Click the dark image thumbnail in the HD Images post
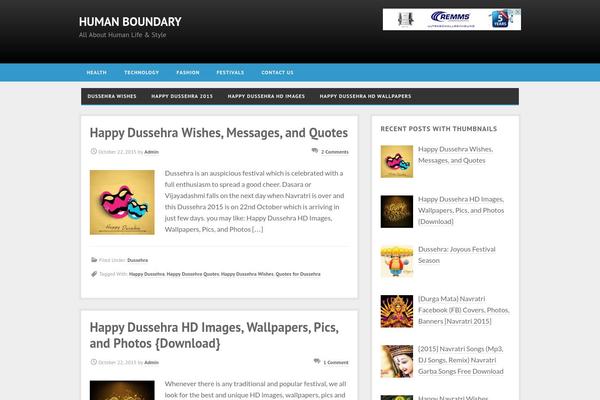Screen dimensions: 600x400 click(x=122, y=390)
